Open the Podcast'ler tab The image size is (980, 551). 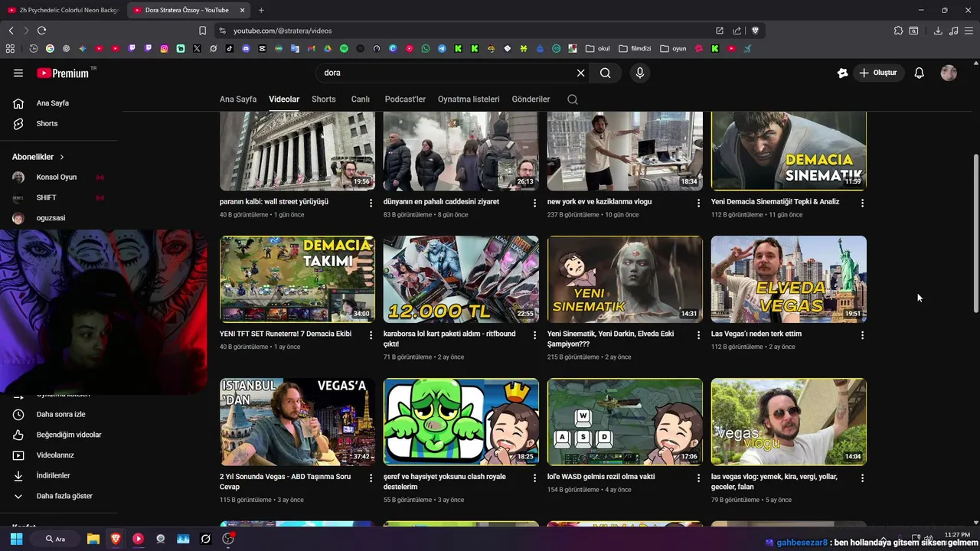pos(405,99)
